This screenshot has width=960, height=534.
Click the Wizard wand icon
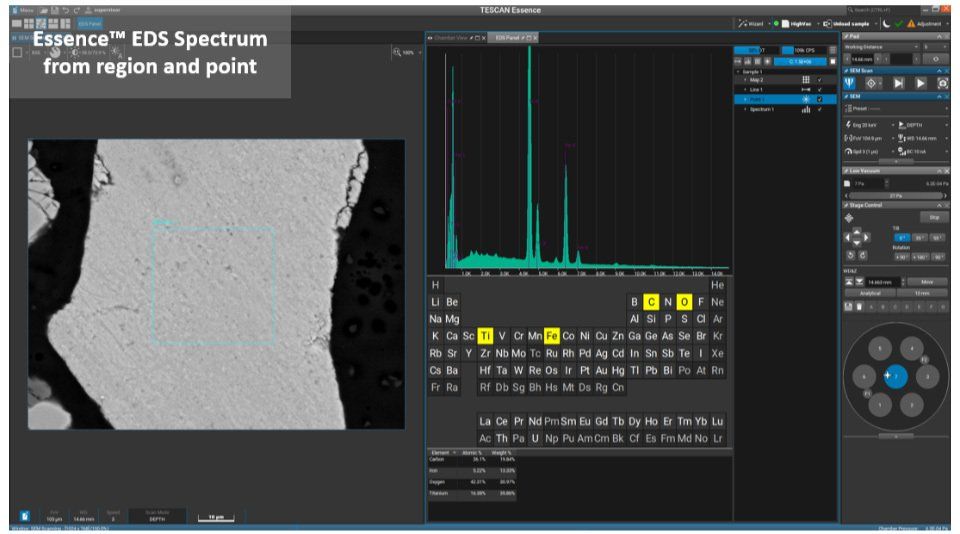[x=743, y=24]
